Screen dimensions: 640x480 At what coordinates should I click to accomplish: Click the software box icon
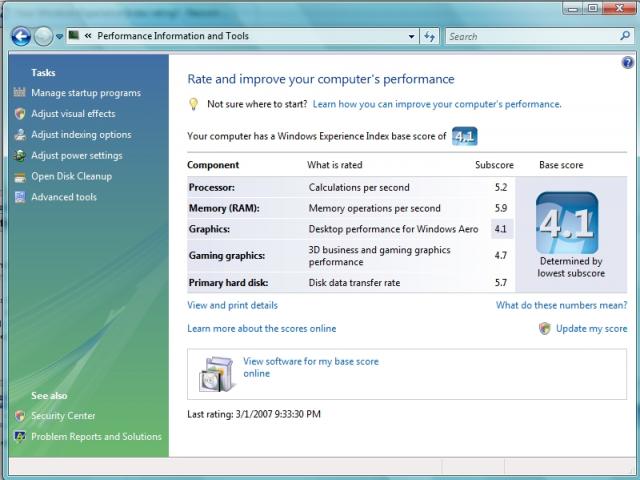[218, 374]
